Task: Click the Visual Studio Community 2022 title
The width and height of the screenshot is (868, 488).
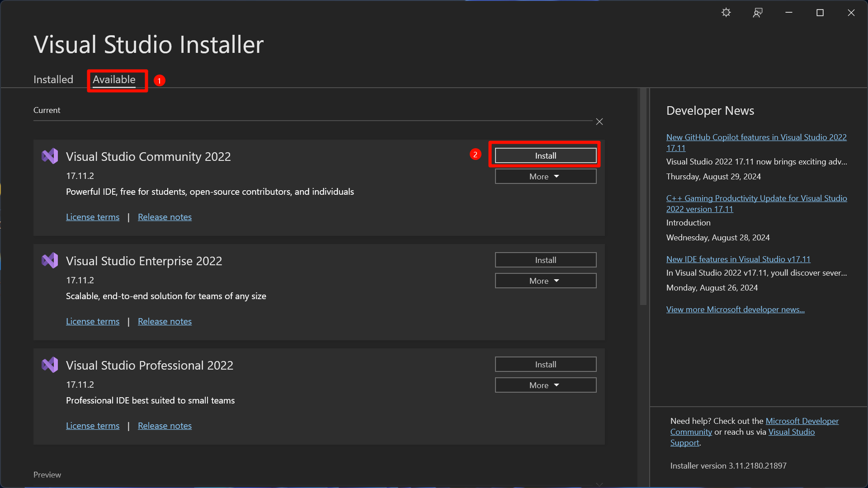Action: coord(148,156)
